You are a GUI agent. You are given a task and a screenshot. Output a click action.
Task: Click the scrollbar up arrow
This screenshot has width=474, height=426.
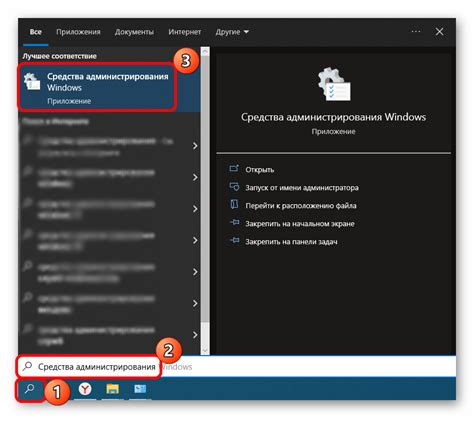[205, 51]
